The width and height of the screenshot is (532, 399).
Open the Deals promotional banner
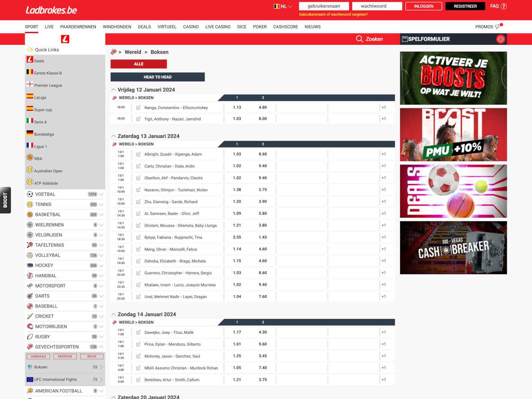click(453, 191)
